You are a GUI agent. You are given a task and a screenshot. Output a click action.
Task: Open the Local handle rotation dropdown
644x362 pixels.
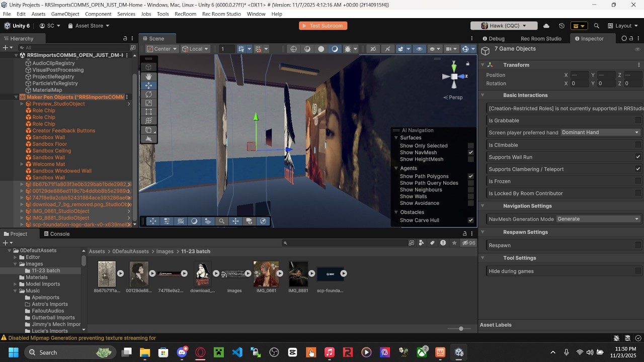(196, 49)
